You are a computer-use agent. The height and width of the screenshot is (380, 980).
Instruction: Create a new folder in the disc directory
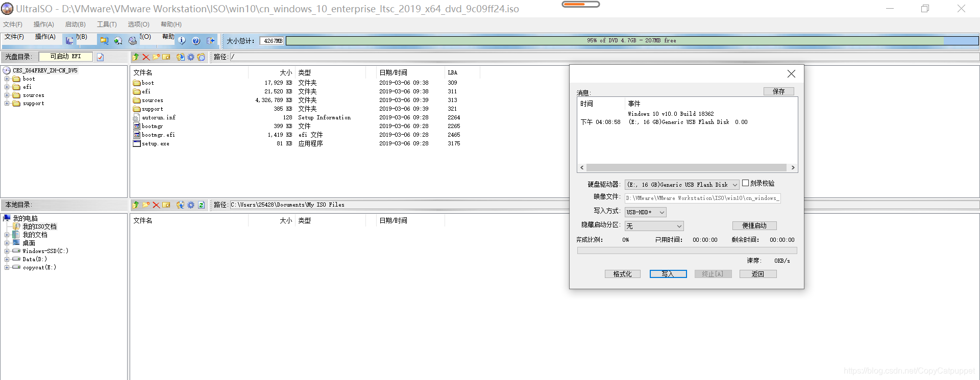click(x=156, y=57)
